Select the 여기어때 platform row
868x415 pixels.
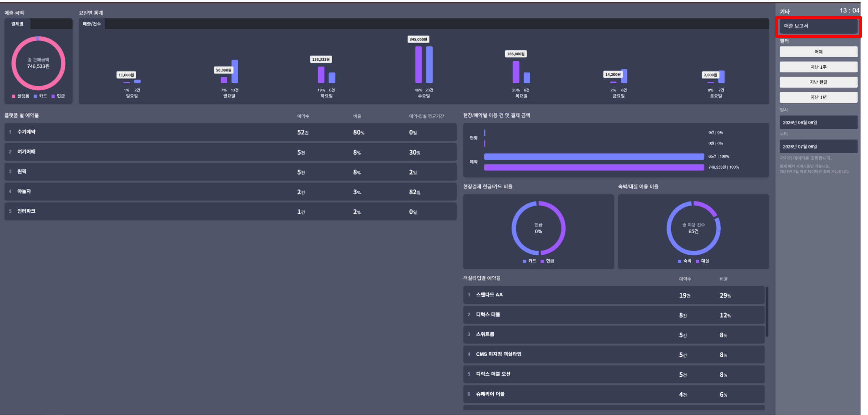230,152
